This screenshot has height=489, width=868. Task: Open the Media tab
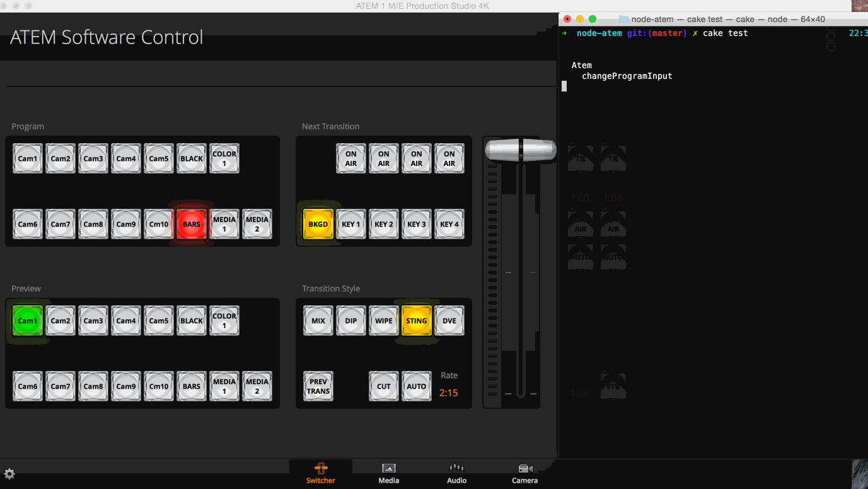point(389,473)
